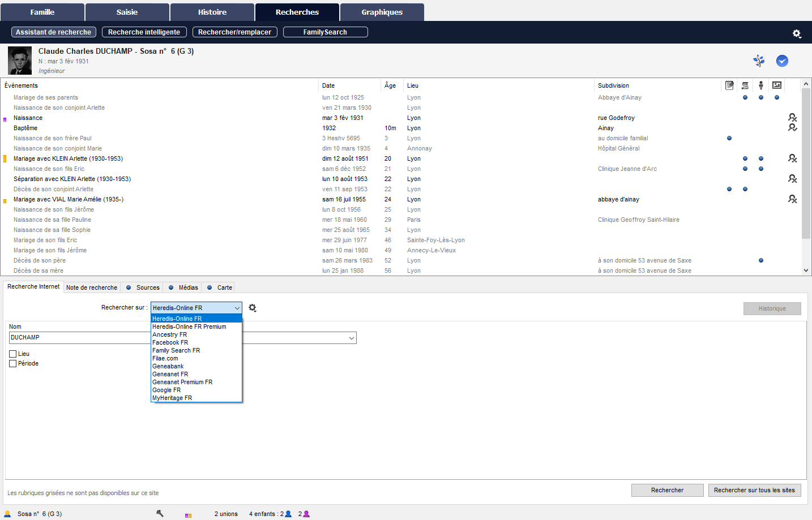Viewport: 812px width, 520px height.
Task: Click the Recherche intelligente button
Action: [x=144, y=32]
